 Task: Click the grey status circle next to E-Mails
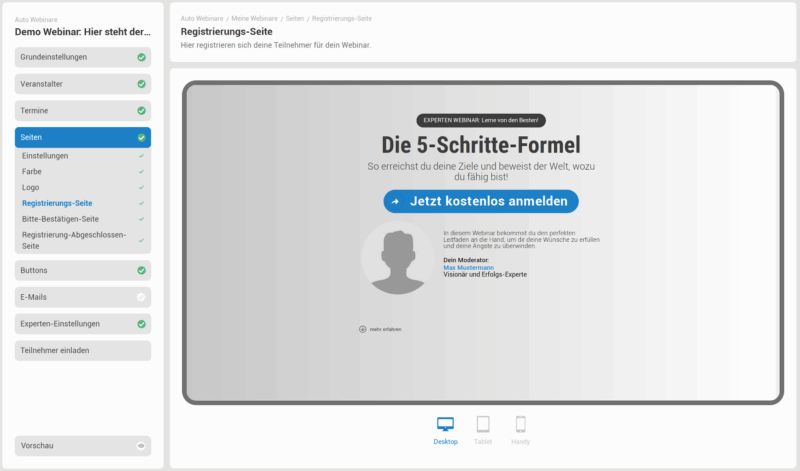point(141,297)
